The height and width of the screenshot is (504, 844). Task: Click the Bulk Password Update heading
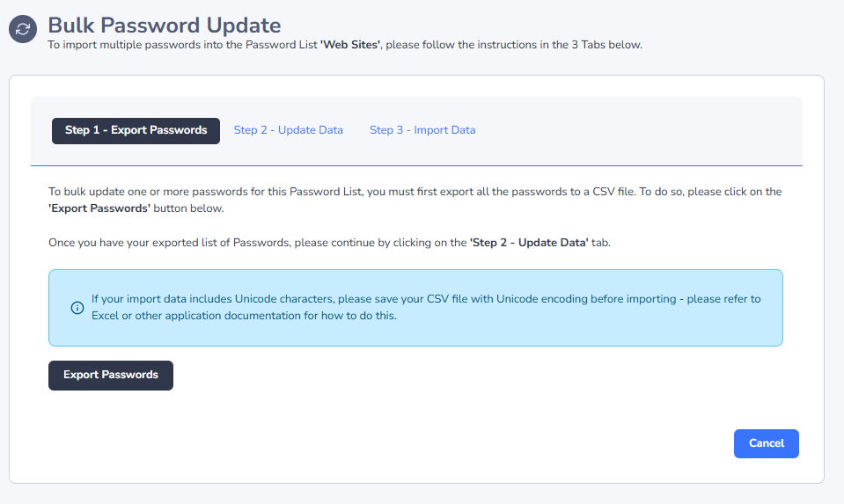click(x=164, y=26)
